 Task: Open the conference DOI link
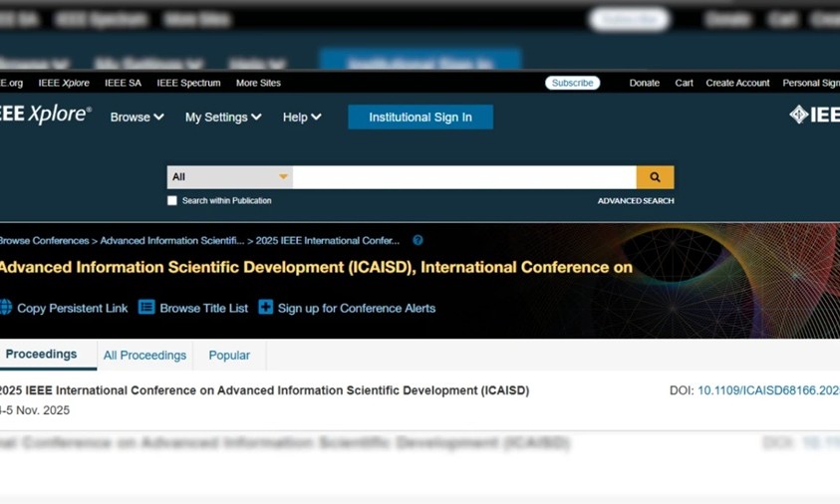pyautogui.click(x=767, y=390)
